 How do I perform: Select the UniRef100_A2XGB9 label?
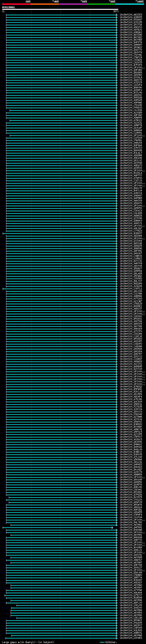(131, 113)
